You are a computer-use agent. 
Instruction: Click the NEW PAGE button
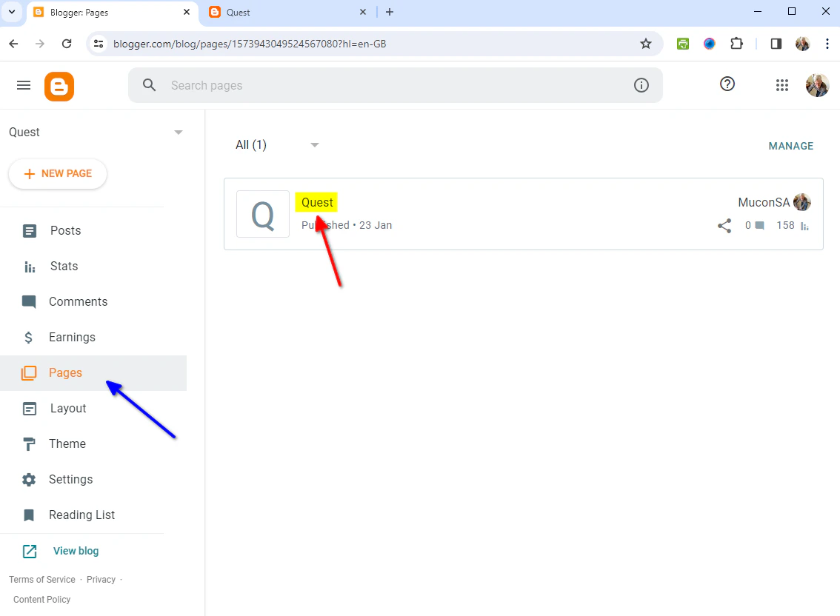58,173
